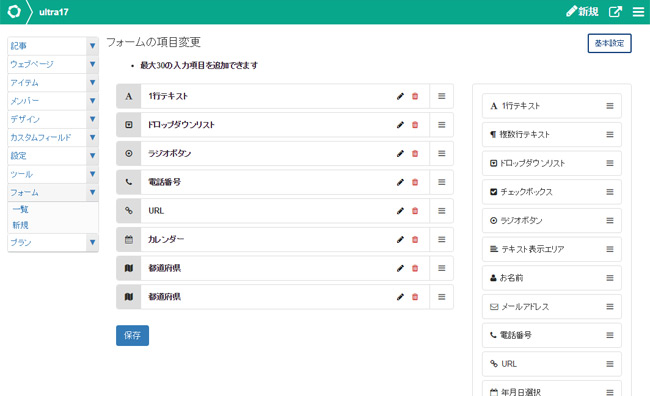Expand the デザイン sidebar arrow
650x396 pixels.
[92, 119]
